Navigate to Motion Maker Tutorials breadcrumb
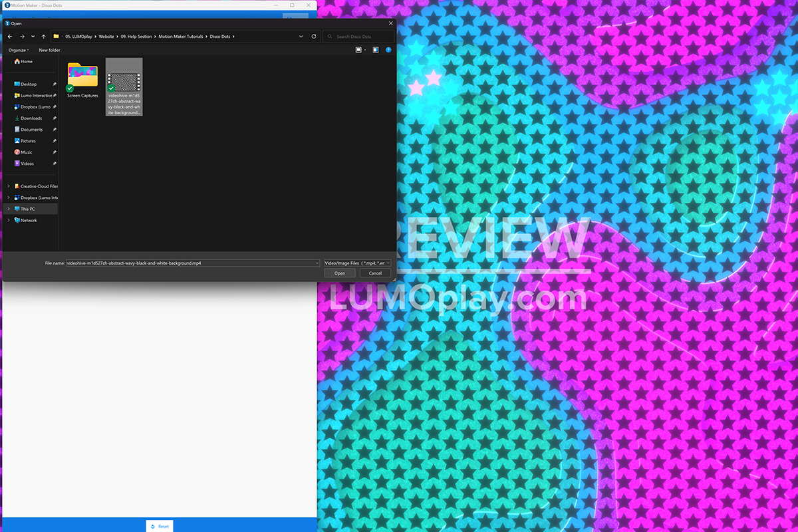798x532 pixels. [x=181, y=37]
